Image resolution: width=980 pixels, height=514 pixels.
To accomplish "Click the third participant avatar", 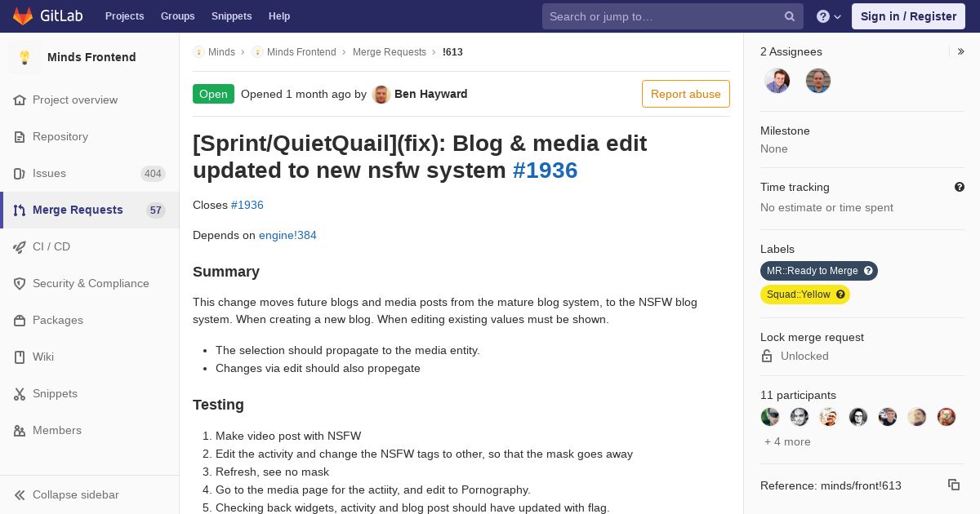I will (829, 417).
